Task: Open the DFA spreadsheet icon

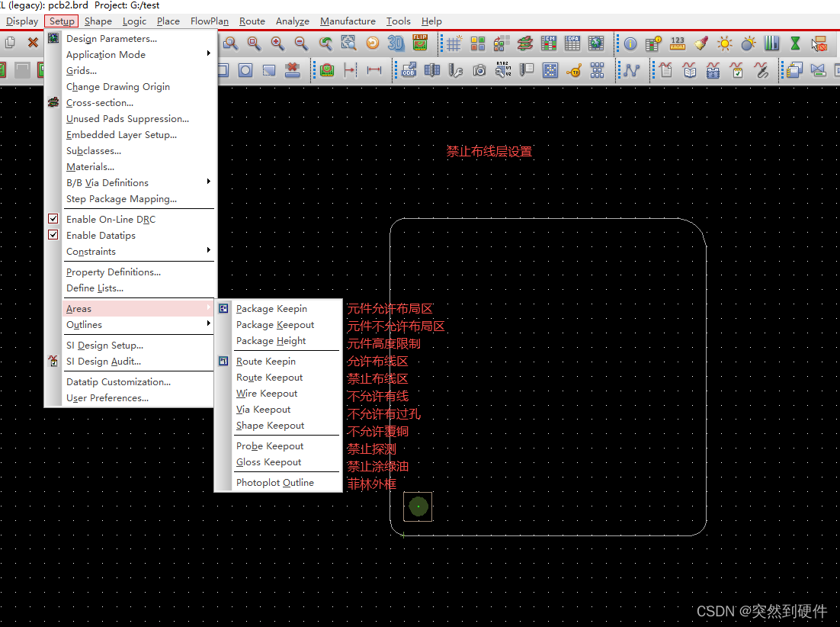Action: tap(572, 43)
